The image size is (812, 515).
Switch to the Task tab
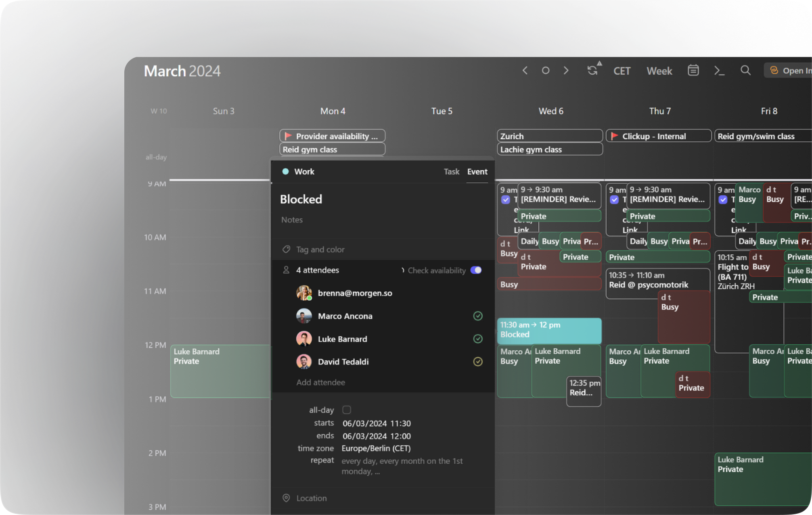point(451,172)
